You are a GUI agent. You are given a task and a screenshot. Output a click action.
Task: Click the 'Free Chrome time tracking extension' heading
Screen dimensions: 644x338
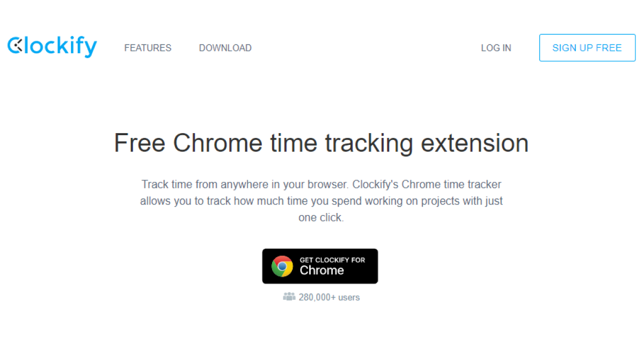pyautogui.click(x=321, y=143)
